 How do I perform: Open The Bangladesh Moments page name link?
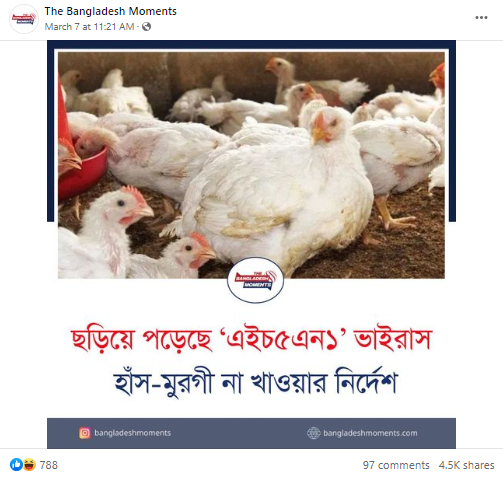point(111,11)
